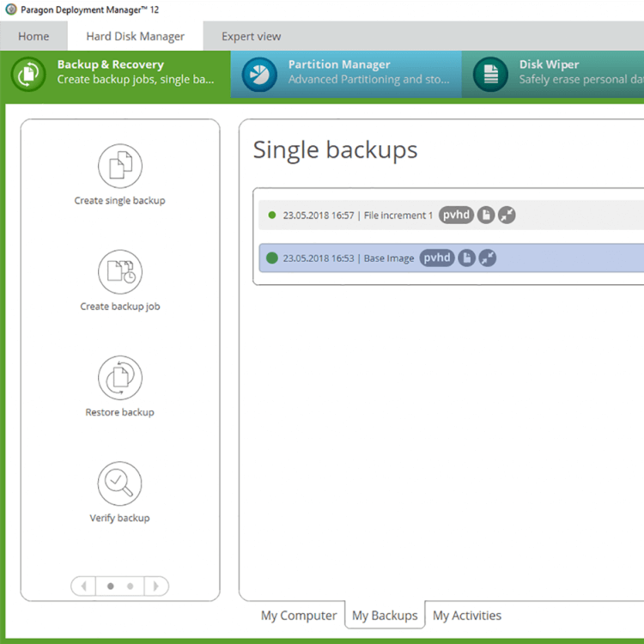Click the Create backup job icon
The image size is (644, 644).
(119, 271)
